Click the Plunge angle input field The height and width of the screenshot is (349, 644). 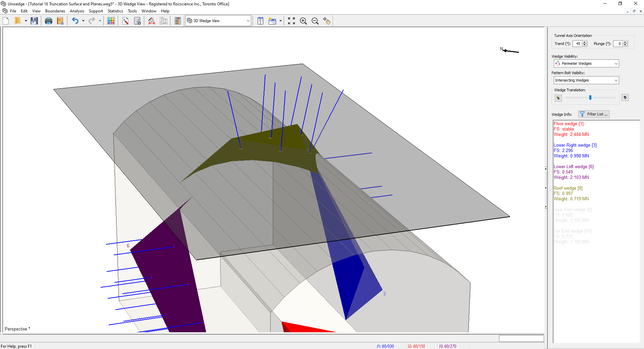pyautogui.click(x=618, y=44)
